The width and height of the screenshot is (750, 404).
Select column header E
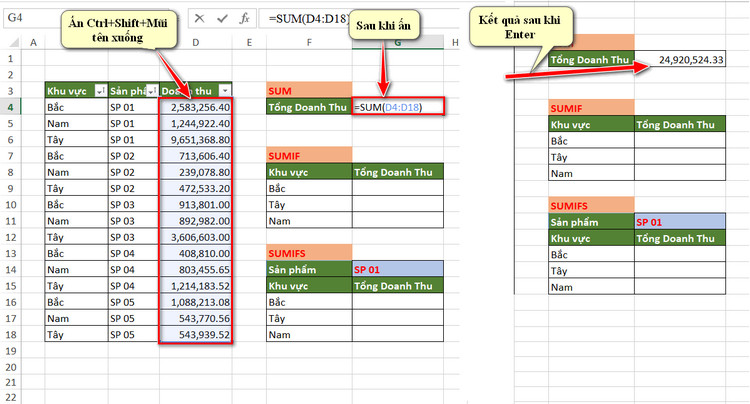pos(249,43)
